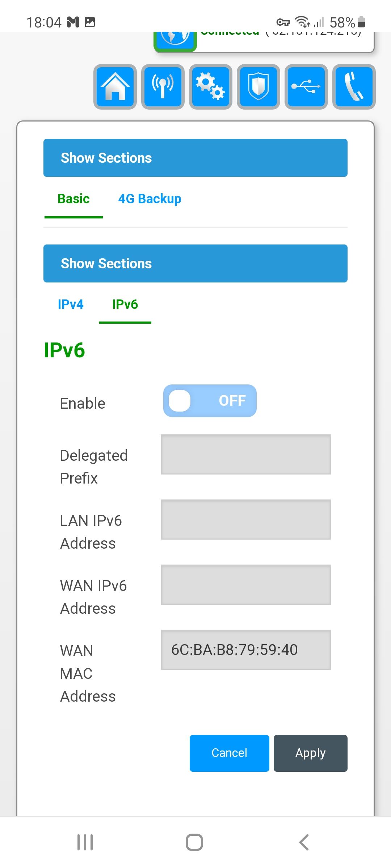
Task: Open the 4G Backup tab
Action: point(150,199)
